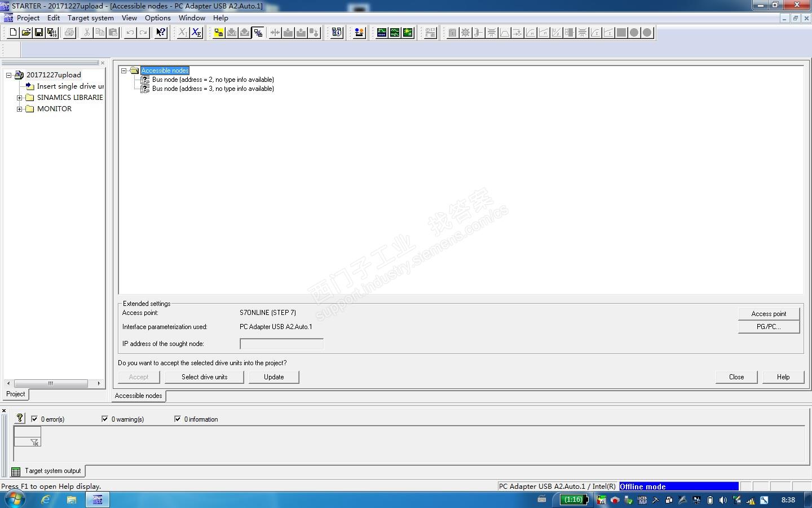Open the function generator green waveform icon

click(x=395, y=33)
